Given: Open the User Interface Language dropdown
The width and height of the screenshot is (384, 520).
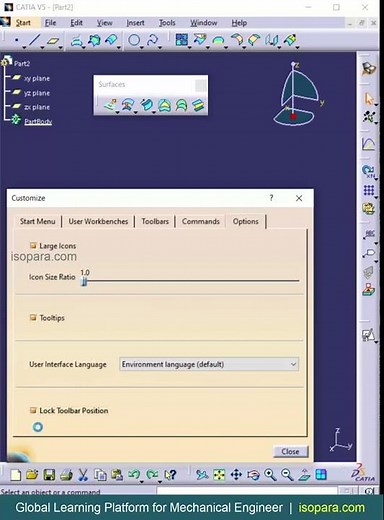Looking at the screenshot, I should coord(209,364).
